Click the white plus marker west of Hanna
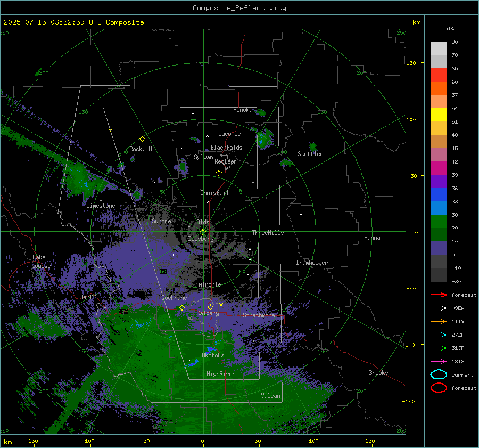This screenshot has height=448, width=479. [x=301, y=214]
